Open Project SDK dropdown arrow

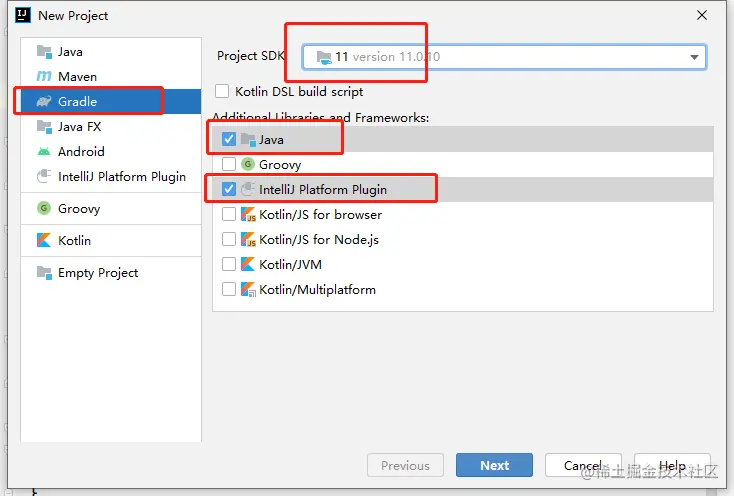click(694, 58)
